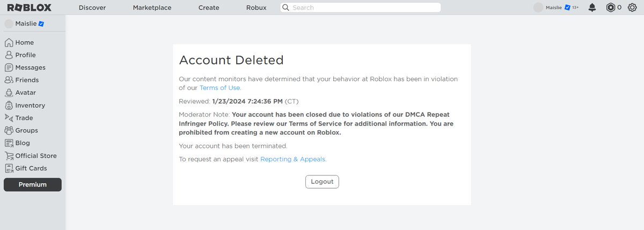Click the Premium button in sidebar

point(33,184)
